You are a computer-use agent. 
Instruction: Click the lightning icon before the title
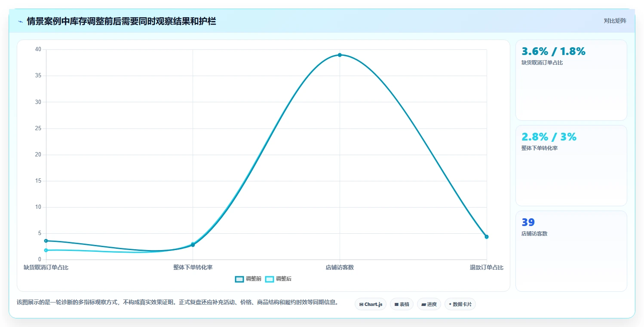coord(21,21)
